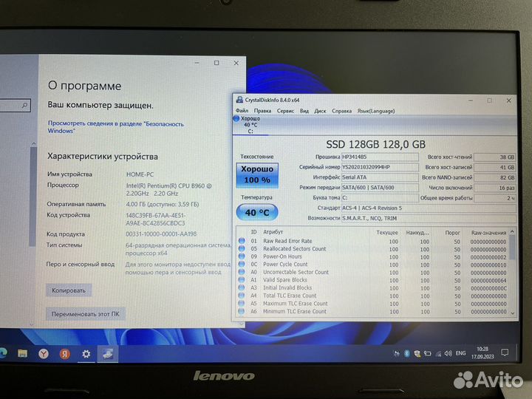Click the Прошивка HP3414B5 field
532x399 pixels.
tap(380, 157)
